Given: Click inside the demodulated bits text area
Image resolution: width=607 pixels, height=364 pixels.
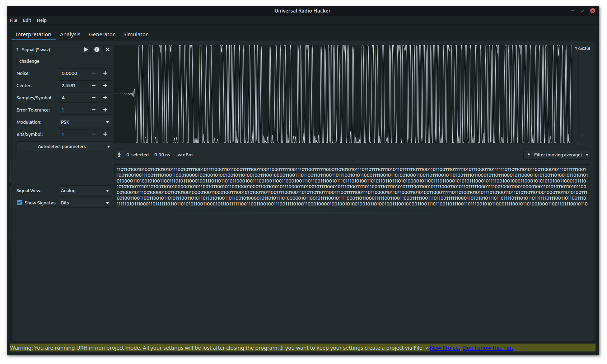Looking at the screenshot, I should 352,186.
